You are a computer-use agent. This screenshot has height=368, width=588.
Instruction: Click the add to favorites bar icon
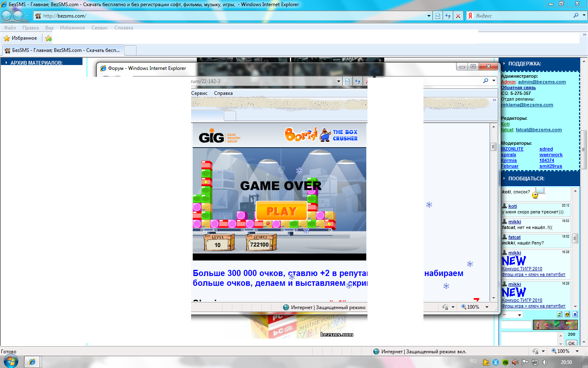pos(49,38)
